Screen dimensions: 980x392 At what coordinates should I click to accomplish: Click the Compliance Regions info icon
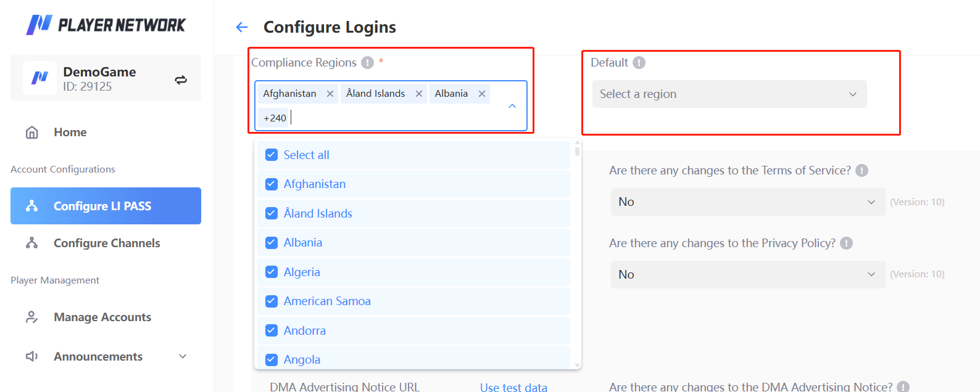(x=368, y=63)
